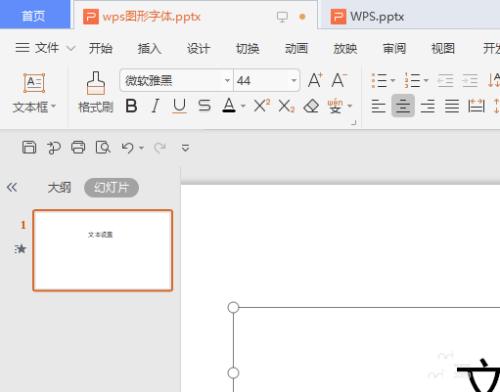Image resolution: width=500 pixels, height=392 pixels.
Task: Switch to the 大纲 outline view
Action: [59, 188]
